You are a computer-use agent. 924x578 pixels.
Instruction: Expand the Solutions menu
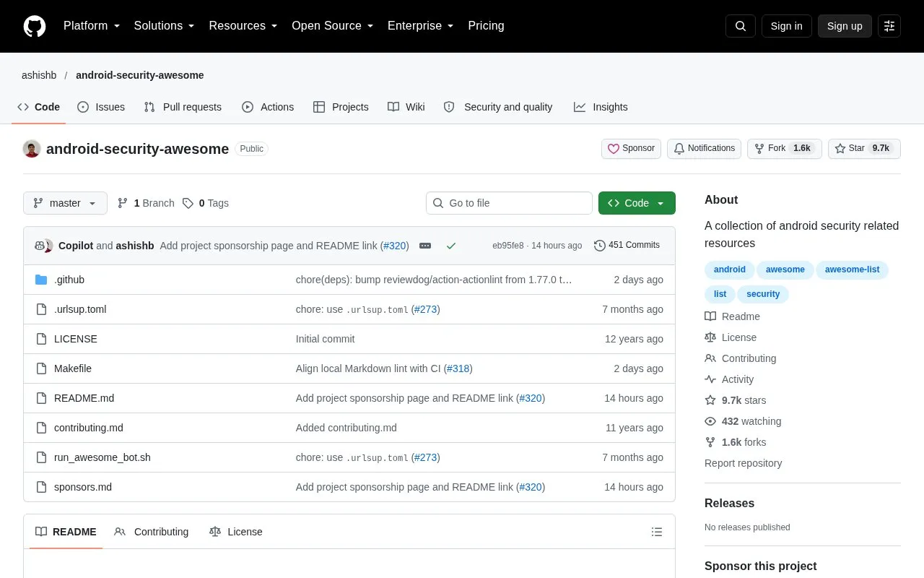coord(165,26)
